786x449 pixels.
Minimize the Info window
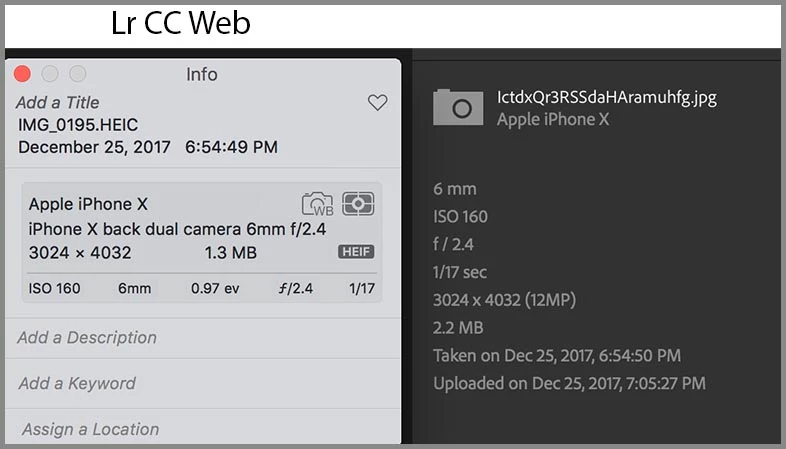[x=50, y=74]
